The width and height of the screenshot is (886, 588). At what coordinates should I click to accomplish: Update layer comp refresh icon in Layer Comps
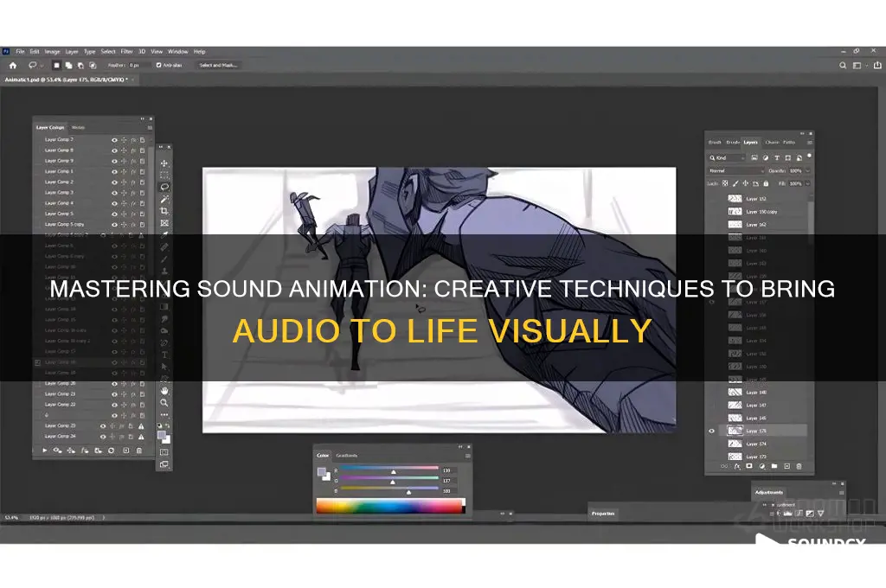tap(112, 451)
